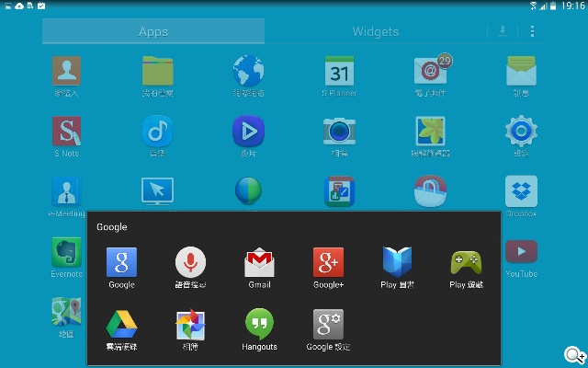The height and width of the screenshot is (368, 588).
Task: Open the Google Photos pinwheel app
Action: pyautogui.click(x=190, y=325)
